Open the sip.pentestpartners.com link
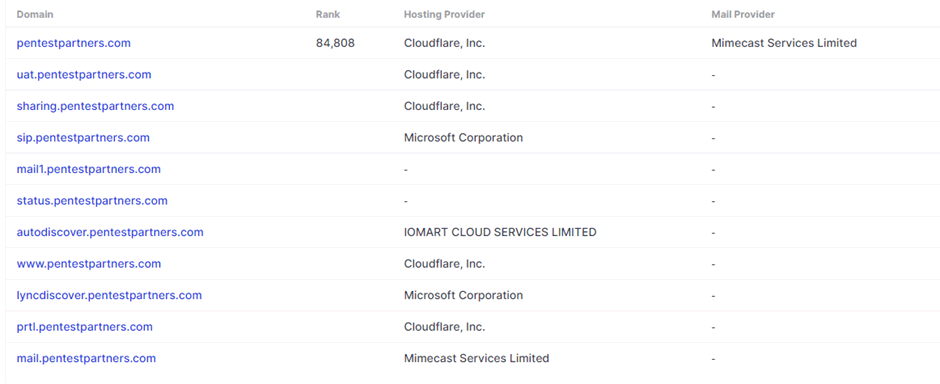Image resolution: width=940 pixels, height=384 pixels. coord(83,138)
